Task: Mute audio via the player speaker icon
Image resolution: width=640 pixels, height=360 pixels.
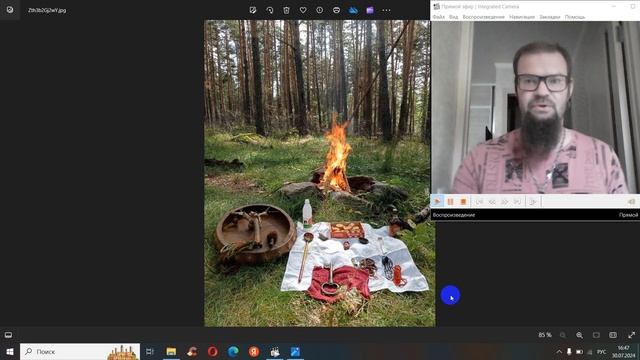Action: 631,202
